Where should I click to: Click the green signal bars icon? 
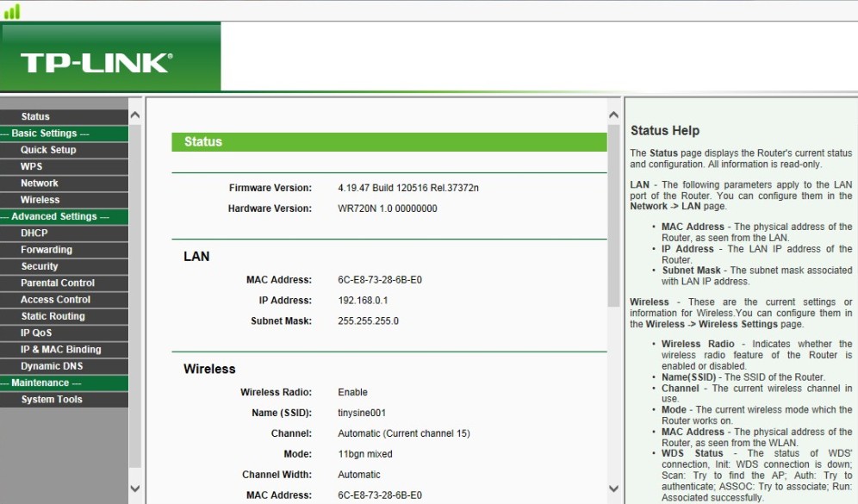point(11,11)
